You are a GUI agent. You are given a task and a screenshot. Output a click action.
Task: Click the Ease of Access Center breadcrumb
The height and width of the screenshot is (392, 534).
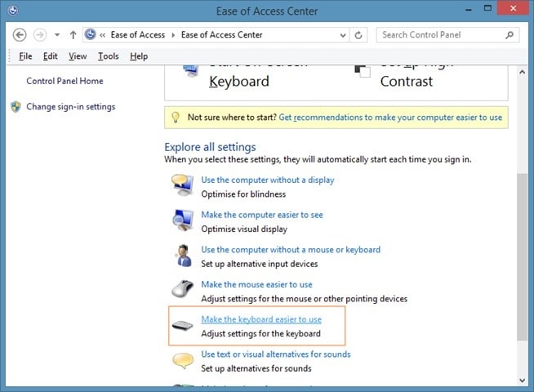[x=222, y=35]
